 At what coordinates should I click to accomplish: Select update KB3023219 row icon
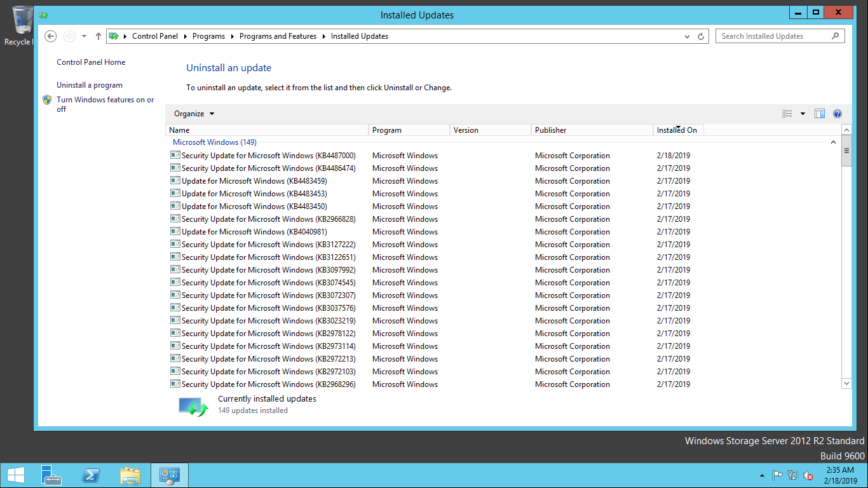click(175, 320)
